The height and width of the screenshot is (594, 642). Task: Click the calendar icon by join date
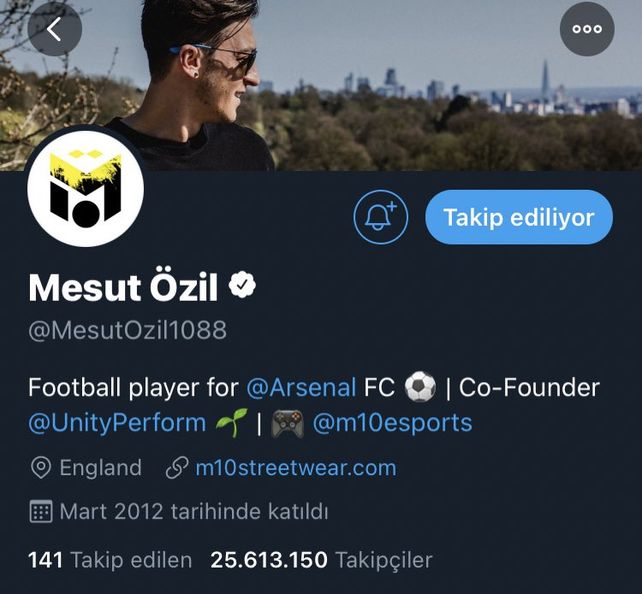(x=41, y=512)
